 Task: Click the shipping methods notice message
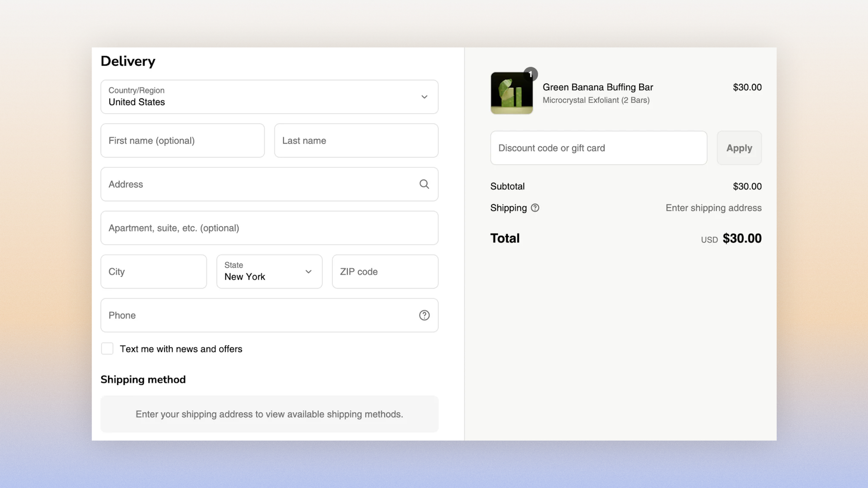(270, 414)
